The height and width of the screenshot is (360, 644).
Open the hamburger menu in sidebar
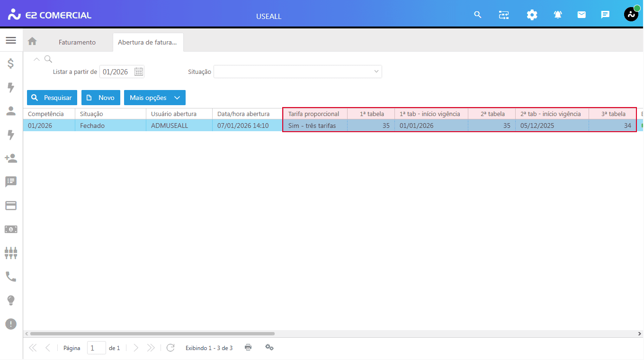click(x=11, y=41)
